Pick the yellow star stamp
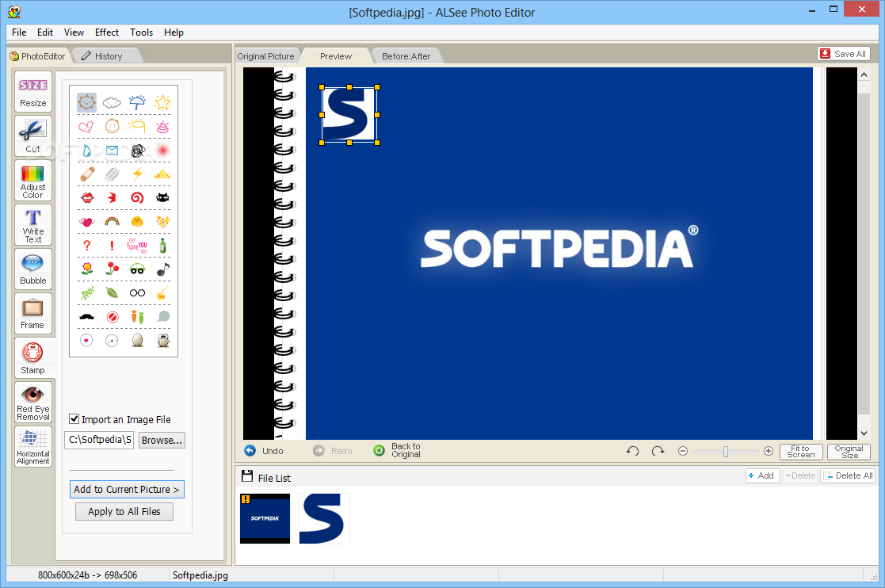This screenshot has height=588, width=885. (x=162, y=103)
